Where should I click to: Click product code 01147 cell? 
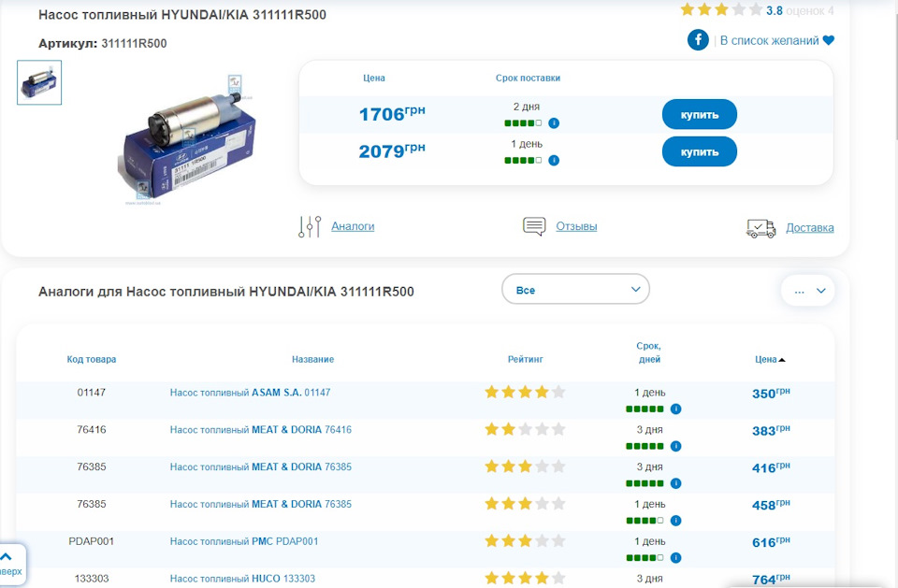(x=92, y=393)
